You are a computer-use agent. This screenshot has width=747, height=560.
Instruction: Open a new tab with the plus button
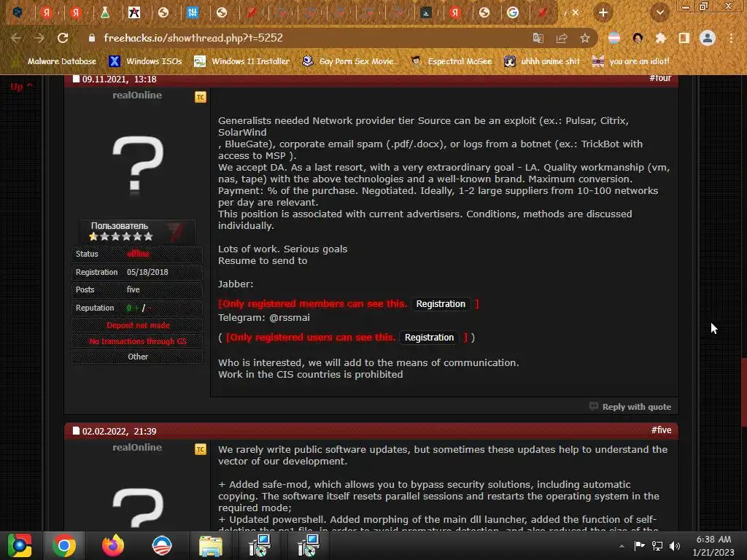603,12
